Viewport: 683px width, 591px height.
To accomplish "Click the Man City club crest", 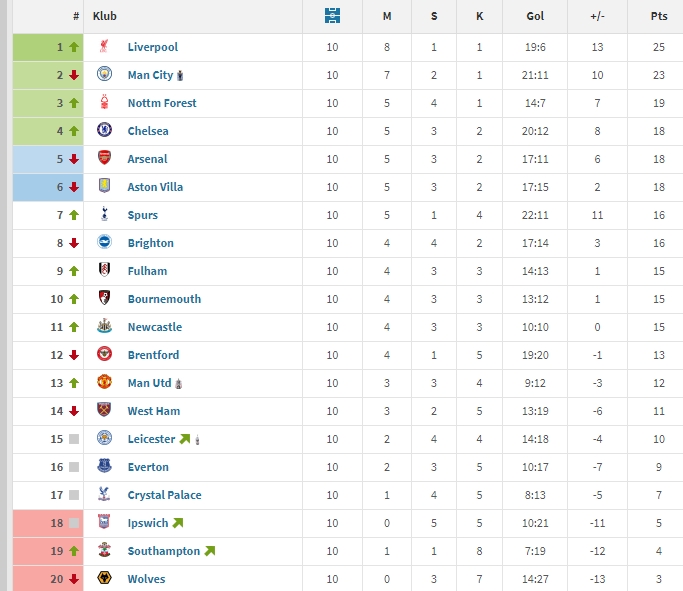I will (104, 74).
